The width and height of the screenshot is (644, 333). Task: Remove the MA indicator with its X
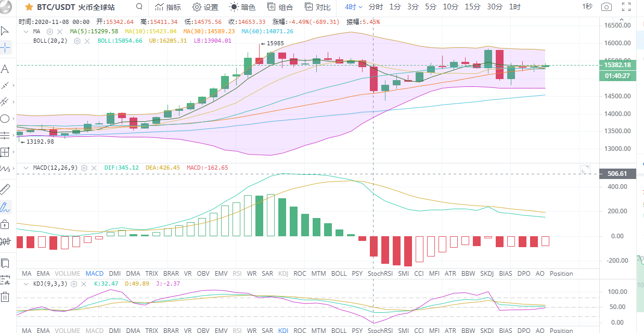59,31
